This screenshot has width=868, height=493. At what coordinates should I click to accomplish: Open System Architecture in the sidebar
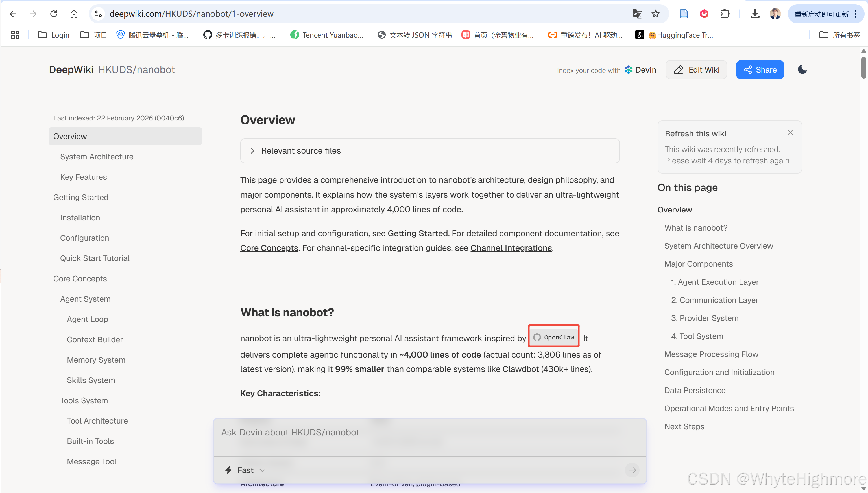click(97, 157)
